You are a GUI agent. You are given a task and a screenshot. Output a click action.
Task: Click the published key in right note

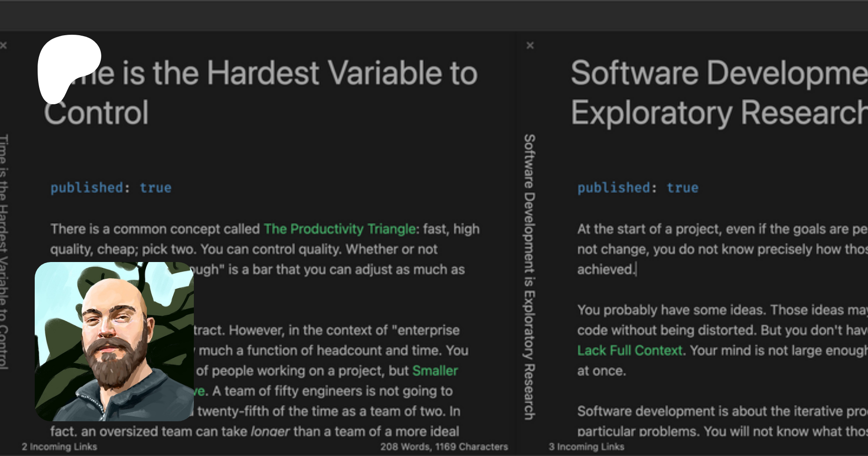[613, 188]
